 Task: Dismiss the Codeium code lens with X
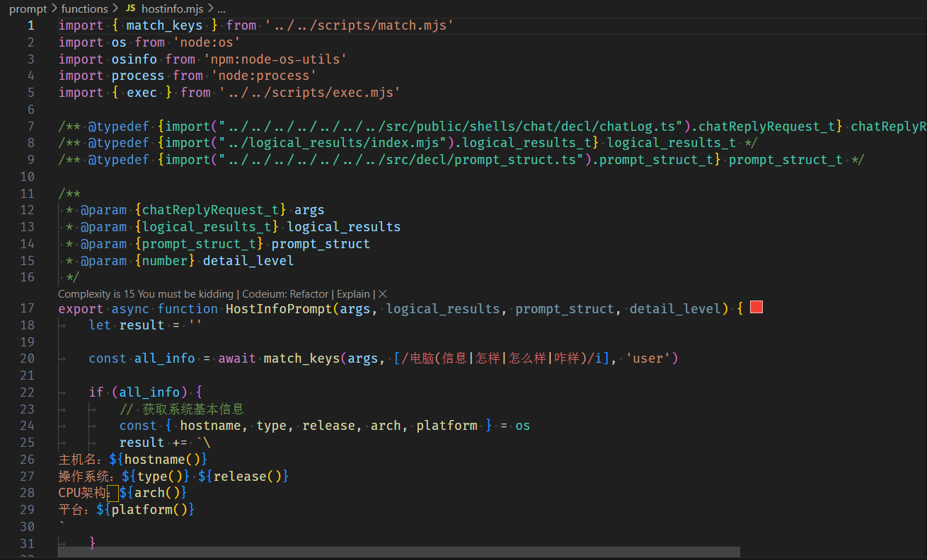(x=383, y=294)
